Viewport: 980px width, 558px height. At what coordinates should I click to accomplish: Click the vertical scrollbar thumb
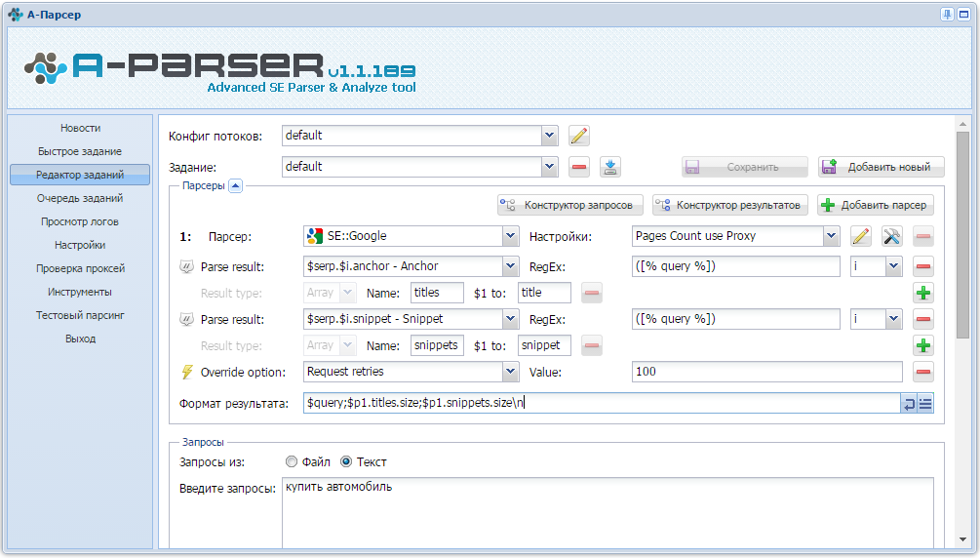click(962, 234)
